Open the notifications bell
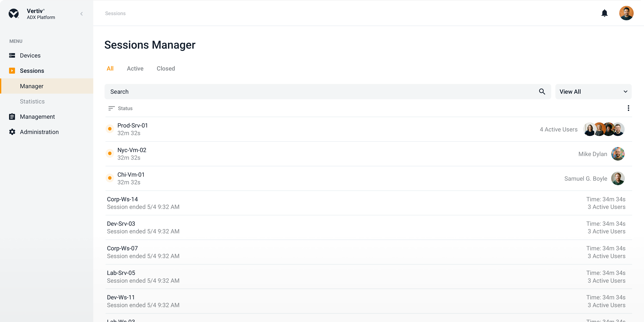Screen dimensions: 644x322 pyautogui.click(x=604, y=13)
